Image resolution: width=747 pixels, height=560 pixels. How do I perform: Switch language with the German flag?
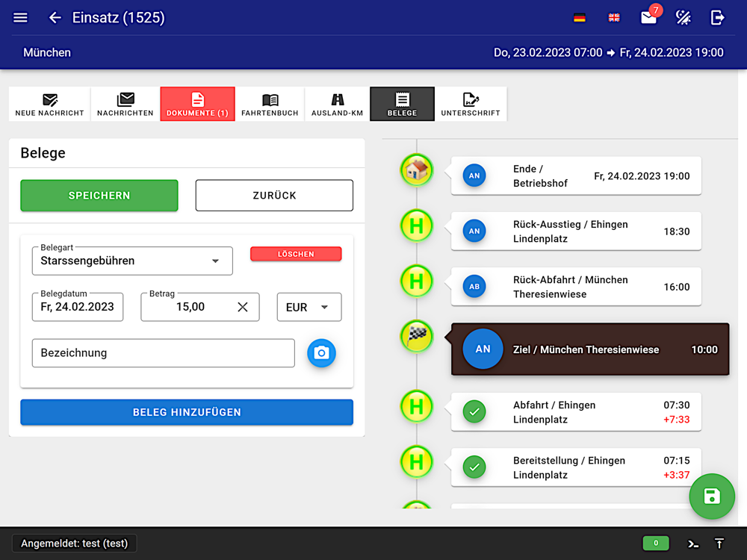579,18
